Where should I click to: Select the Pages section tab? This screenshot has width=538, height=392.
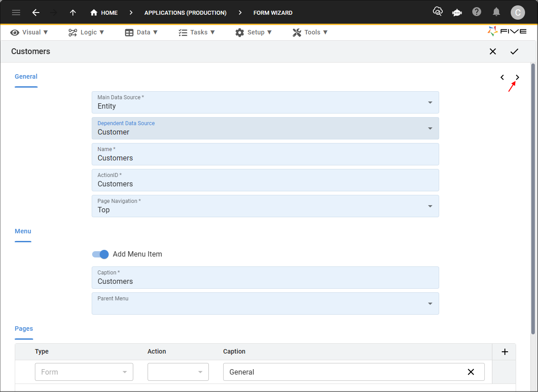[24, 329]
